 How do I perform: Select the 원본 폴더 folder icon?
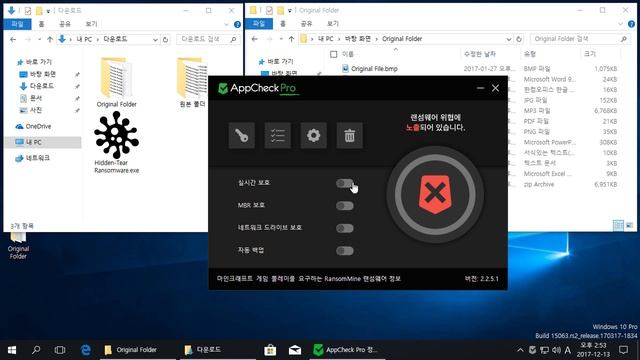tap(192, 82)
